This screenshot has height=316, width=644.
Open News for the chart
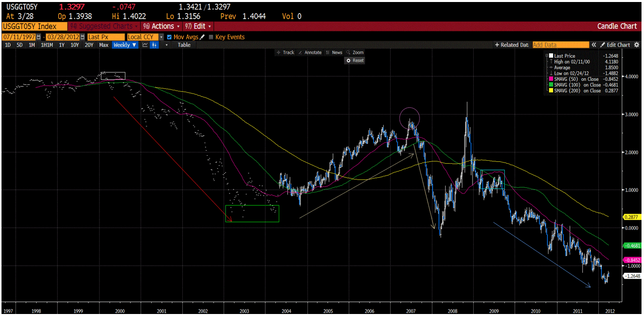pos(336,52)
